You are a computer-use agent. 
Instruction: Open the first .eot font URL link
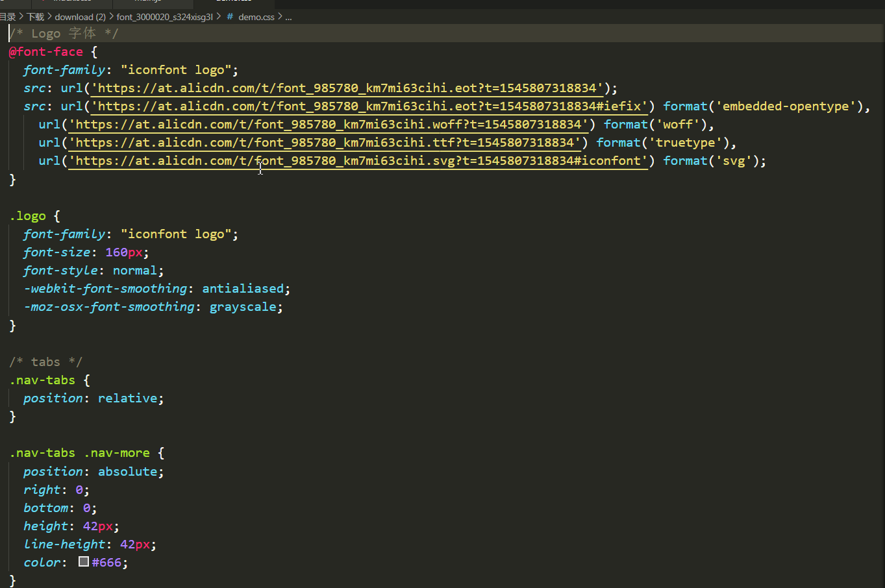pyautogui.click(x=347, y=88)
